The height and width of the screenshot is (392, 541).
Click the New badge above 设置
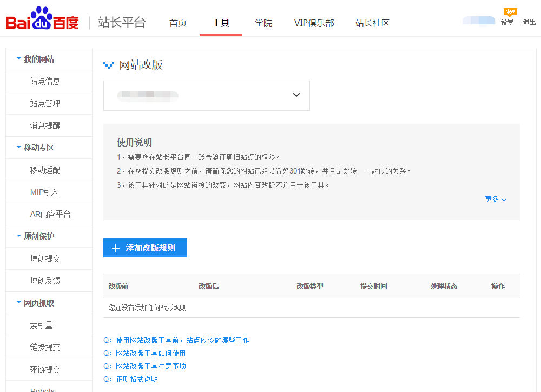pos(509,12)
